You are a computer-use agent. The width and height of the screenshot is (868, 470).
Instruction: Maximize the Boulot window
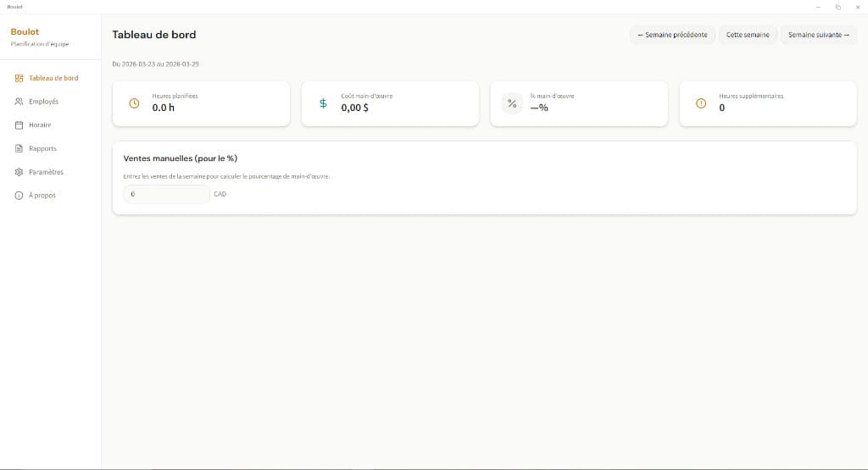coord(837,7)
